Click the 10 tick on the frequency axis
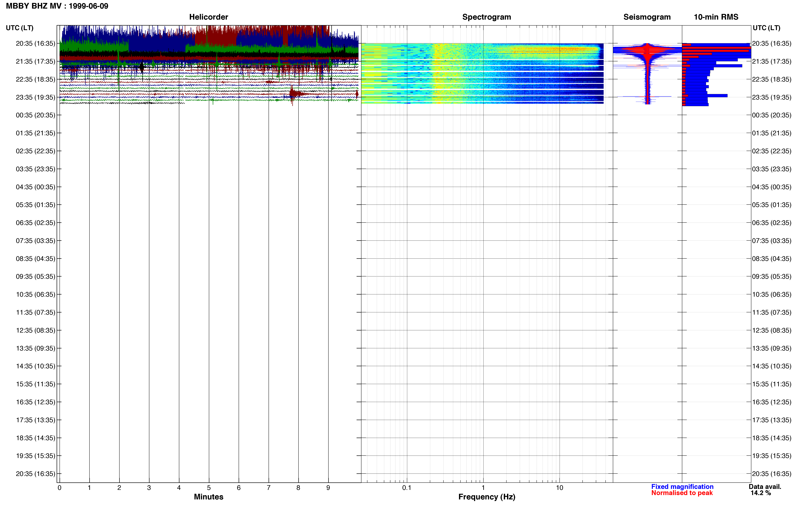812x508 pixels. (x=559, y=487)
